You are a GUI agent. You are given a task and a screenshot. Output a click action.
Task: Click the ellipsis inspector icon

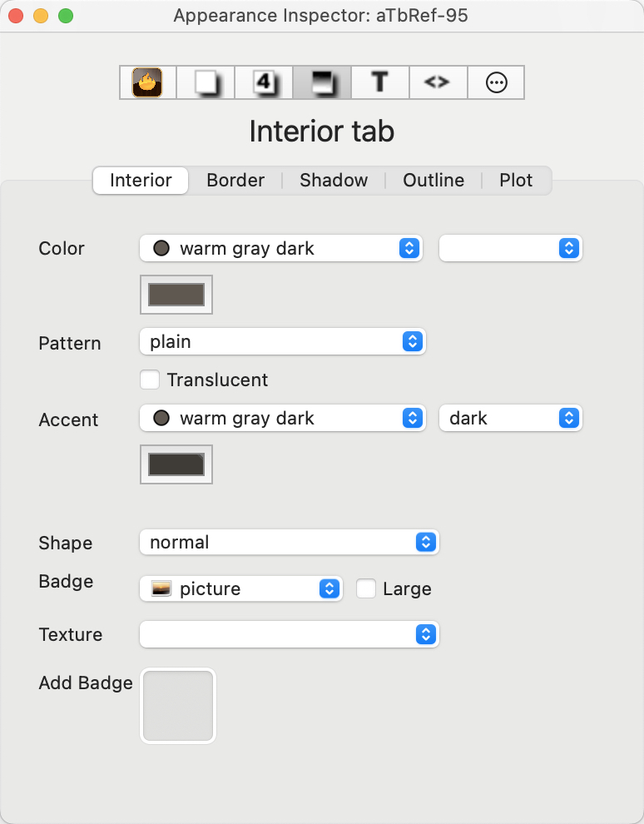point(496,82)
